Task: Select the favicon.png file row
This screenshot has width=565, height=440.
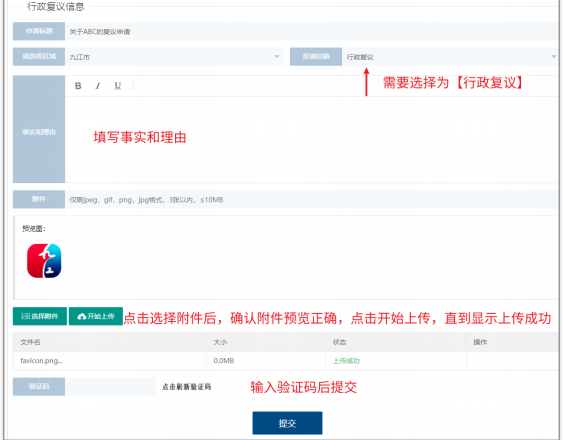Action: (x=285, y=361)
